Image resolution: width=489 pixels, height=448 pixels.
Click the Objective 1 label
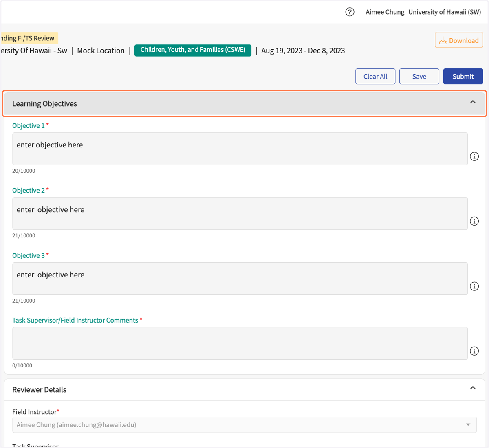[x=29, y=126]
